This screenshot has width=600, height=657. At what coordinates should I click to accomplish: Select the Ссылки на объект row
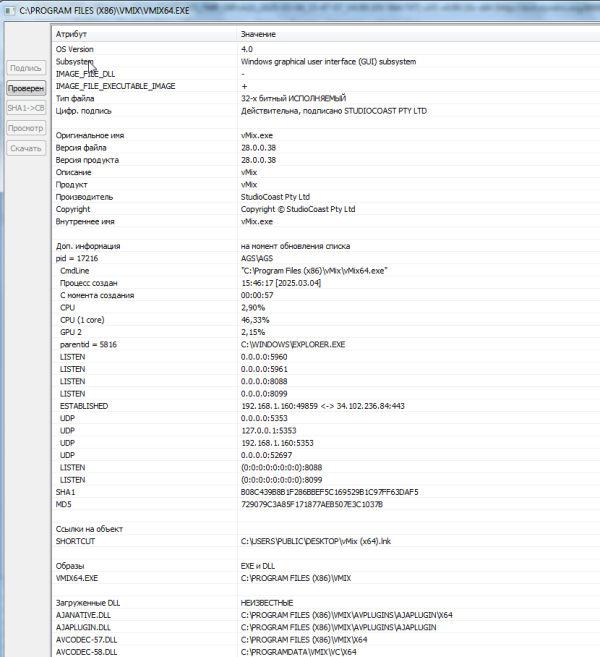pyautogui.click(x=326, y=529)
